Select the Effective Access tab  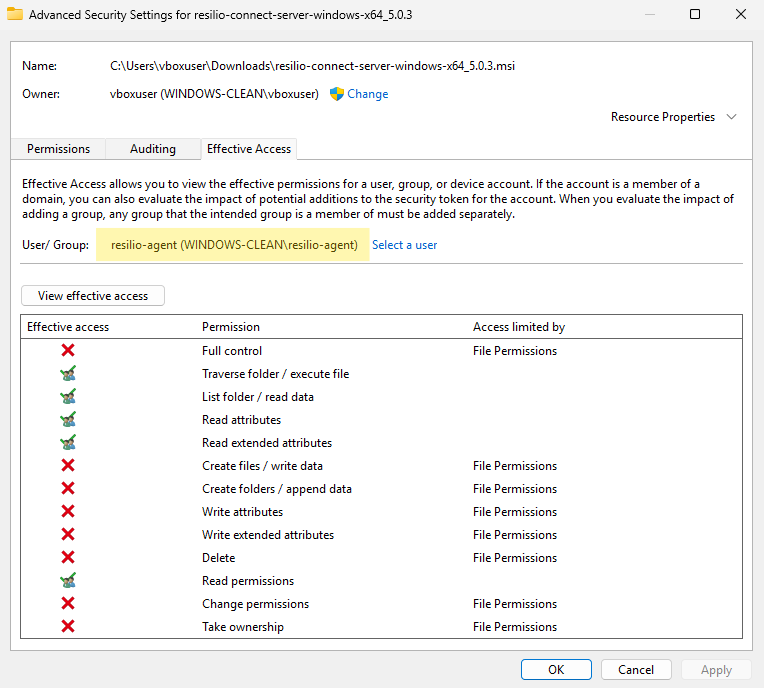click(249, 149)
